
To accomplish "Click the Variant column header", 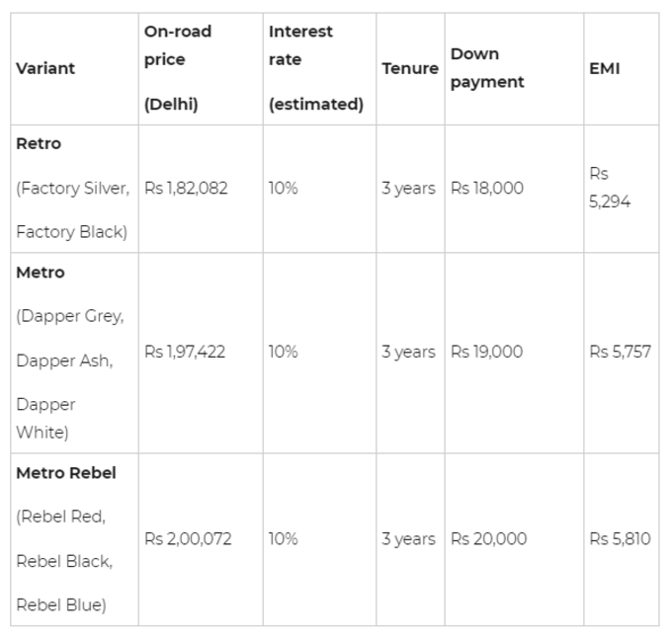I will [45, 68].
